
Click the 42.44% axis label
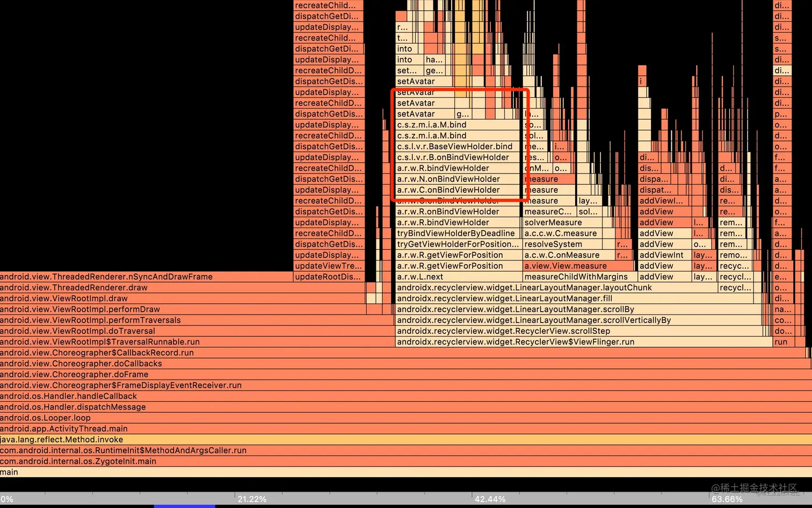pyautogui.click(x=490, y=499)
